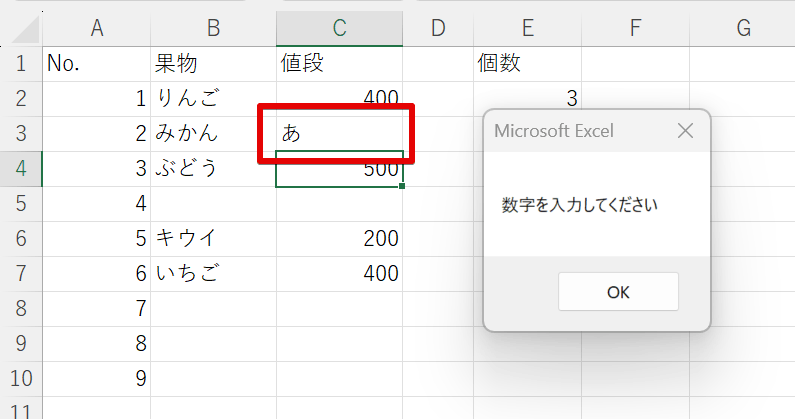Click the 値段 header cell
795x419 pixels.
point(339,64)
